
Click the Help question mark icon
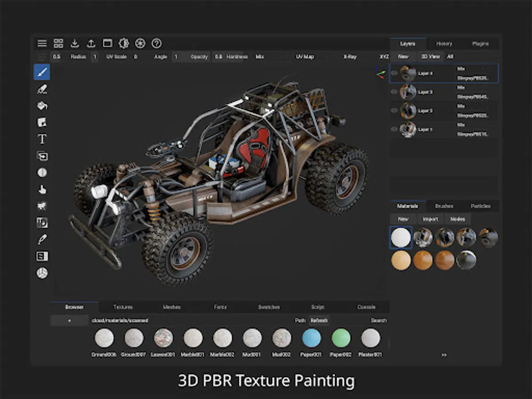156,43
